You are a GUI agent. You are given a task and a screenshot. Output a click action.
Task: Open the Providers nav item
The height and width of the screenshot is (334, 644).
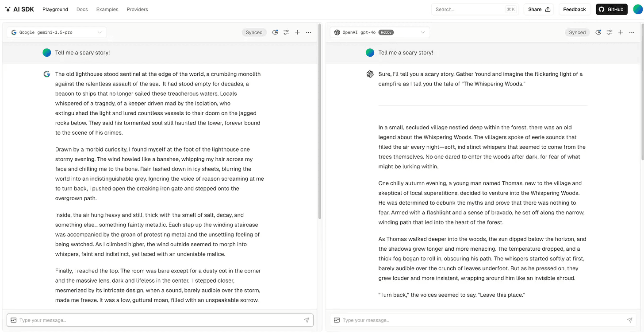tap(137, 9)
